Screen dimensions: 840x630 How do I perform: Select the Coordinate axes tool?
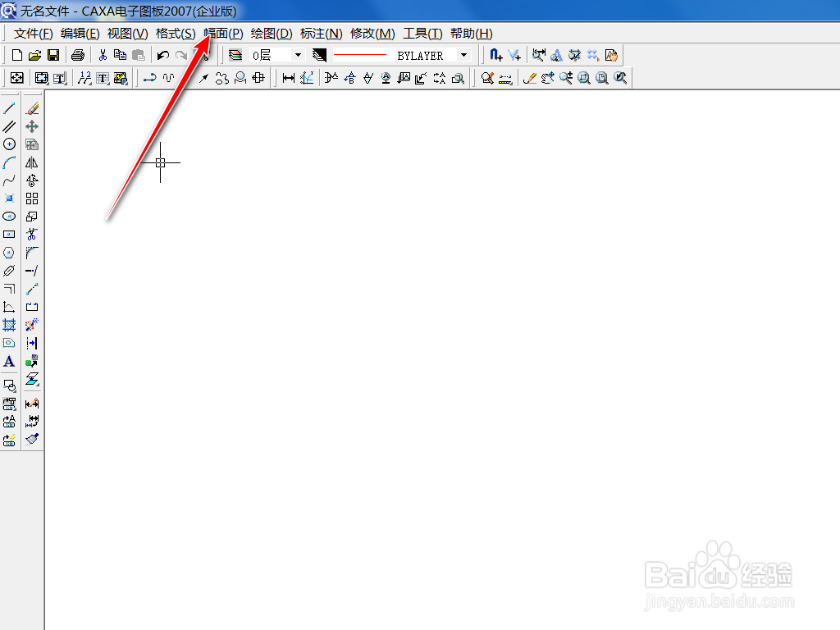coord(9,307)
